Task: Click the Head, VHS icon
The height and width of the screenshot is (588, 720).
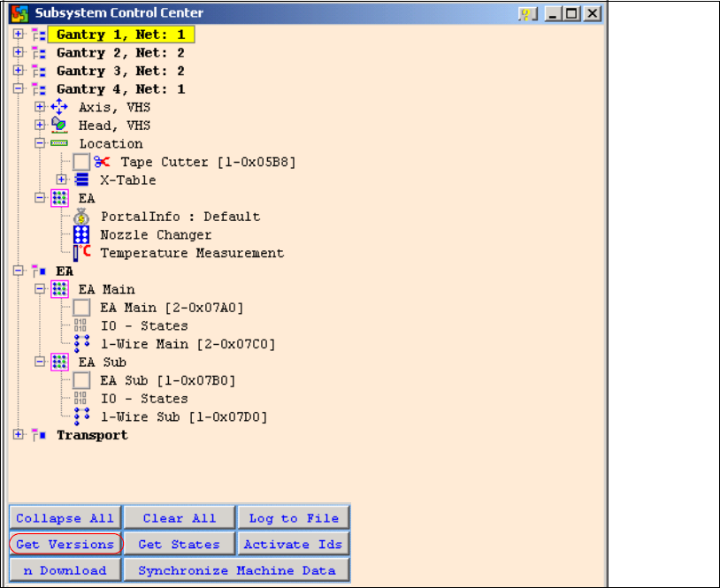Action: pyautogui.click(x=59, y=125)
